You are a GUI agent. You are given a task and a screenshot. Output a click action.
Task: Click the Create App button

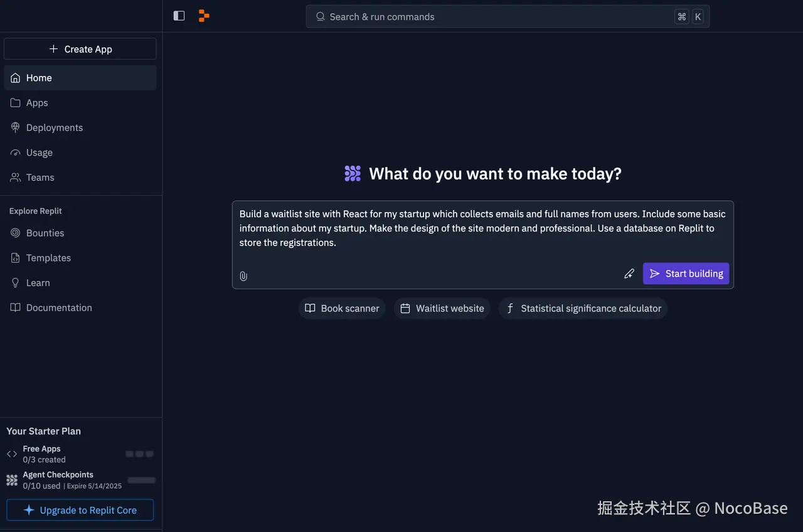click(x=80, y=48)
